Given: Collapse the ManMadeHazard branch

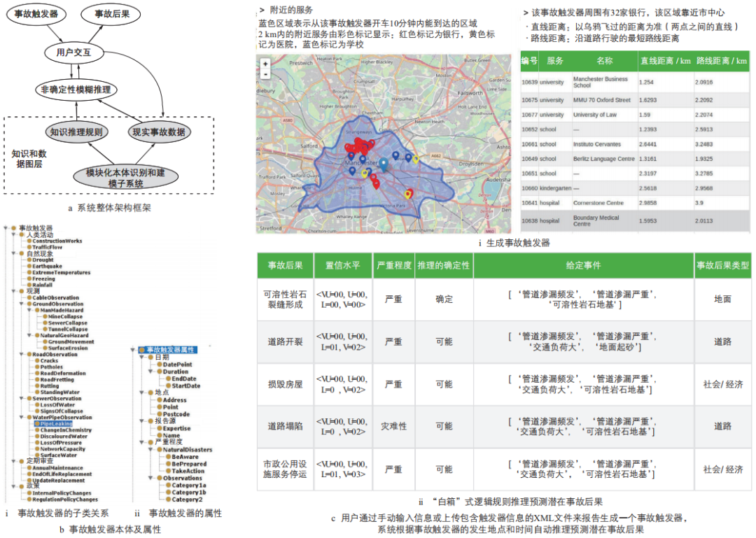Looking at the screenshot, I should click(x=29, y=311).
